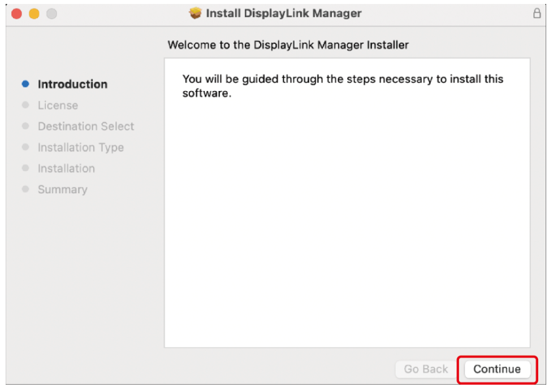Jump to the Summary step

pyautogui.click(x=62, y=190)
